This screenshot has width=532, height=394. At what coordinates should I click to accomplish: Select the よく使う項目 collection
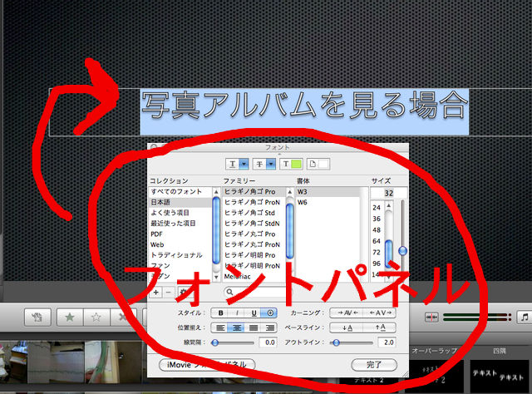(180, 213)
